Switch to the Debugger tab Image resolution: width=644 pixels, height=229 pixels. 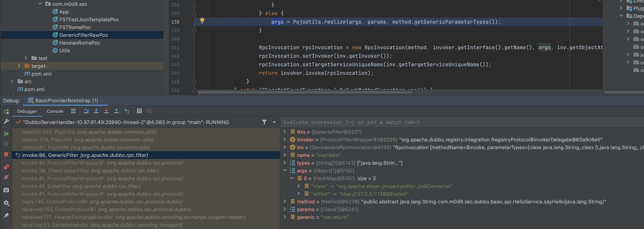(27, 111)
